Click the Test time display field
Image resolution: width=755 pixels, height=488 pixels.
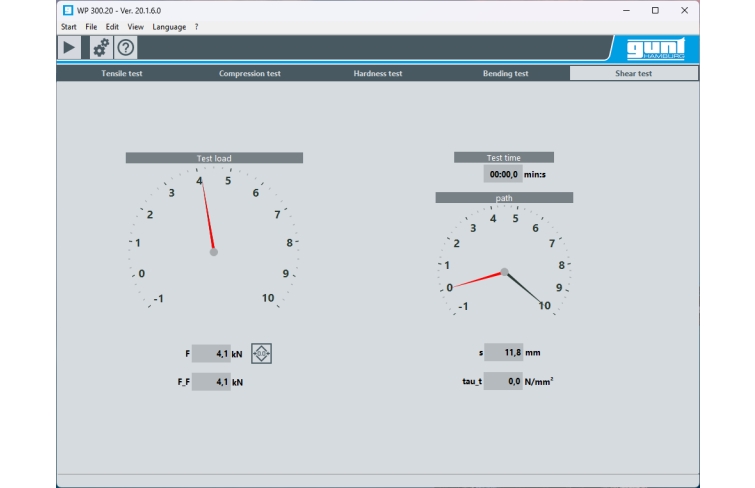(503, 174)
